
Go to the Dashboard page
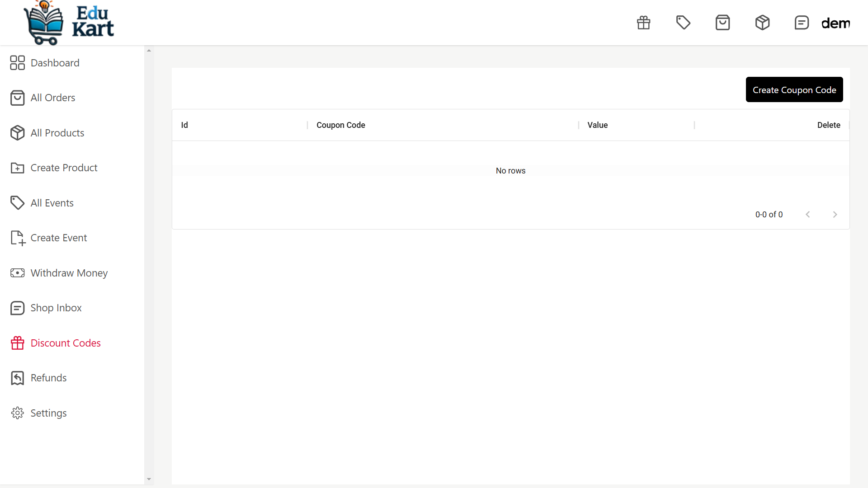pyautogui.click(x=55, y=63)
